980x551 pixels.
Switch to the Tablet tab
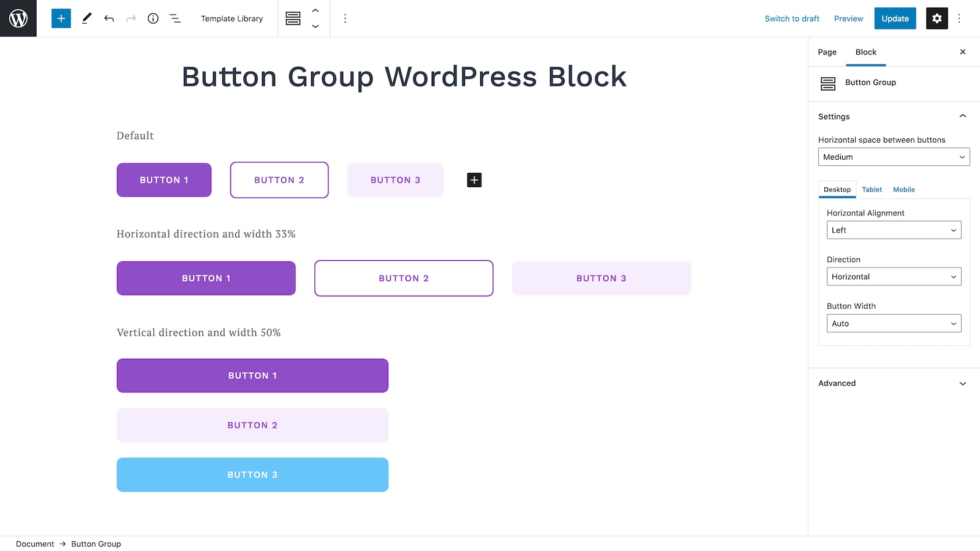click(872, 190)
